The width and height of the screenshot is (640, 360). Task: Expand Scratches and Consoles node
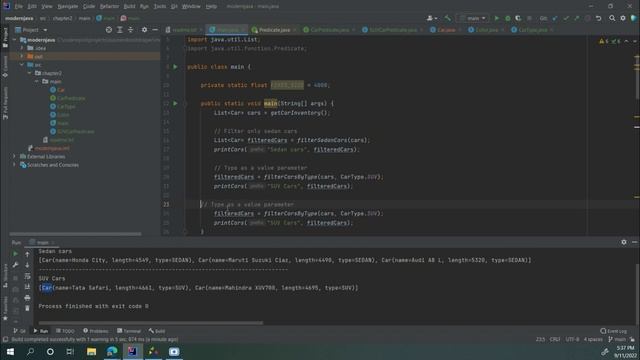pos(14,165)
